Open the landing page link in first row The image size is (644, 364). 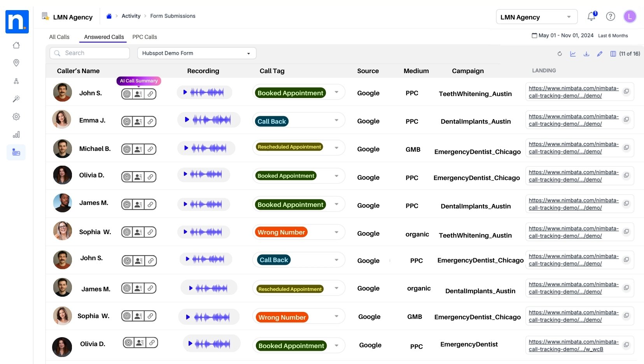point(573,92)
